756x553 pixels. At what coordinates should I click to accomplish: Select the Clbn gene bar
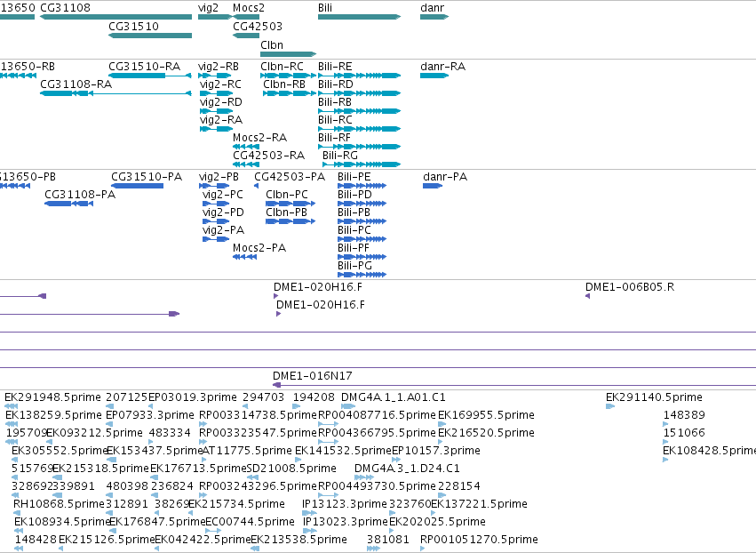pos(289,54)
